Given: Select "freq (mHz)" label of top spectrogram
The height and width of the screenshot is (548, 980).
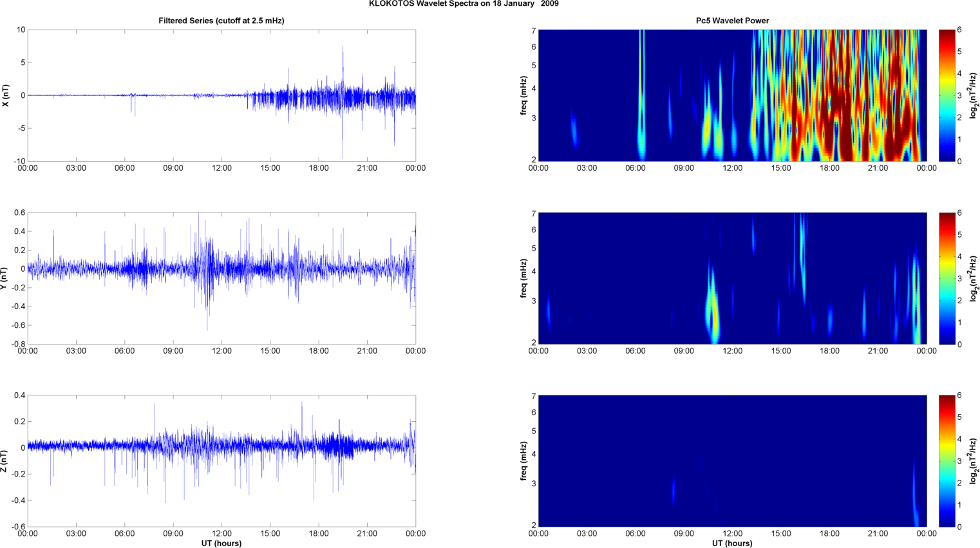Looking at the screenshot, I should pos(524,95).
